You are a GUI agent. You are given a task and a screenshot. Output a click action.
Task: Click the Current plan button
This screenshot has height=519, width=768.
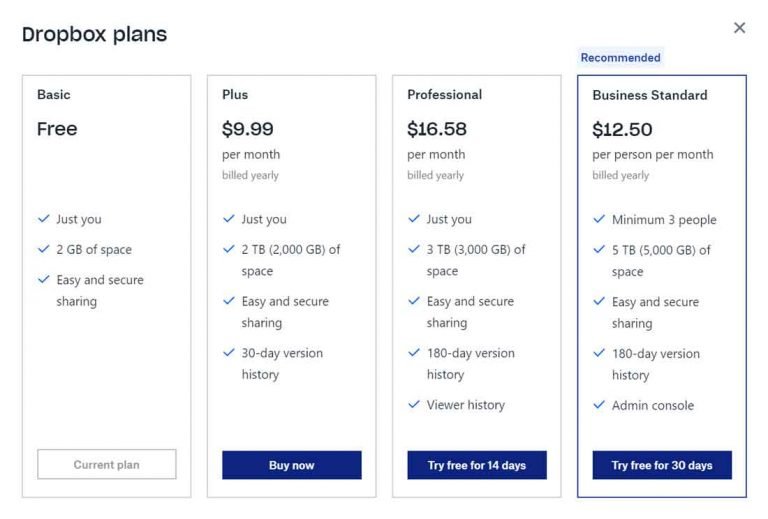pos(107,464)
